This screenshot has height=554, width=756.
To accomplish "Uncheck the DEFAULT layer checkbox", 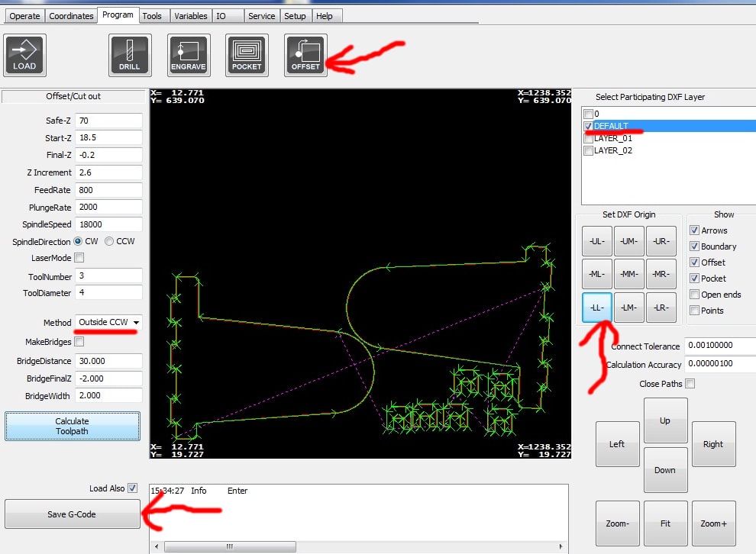I will click(588, 126).
